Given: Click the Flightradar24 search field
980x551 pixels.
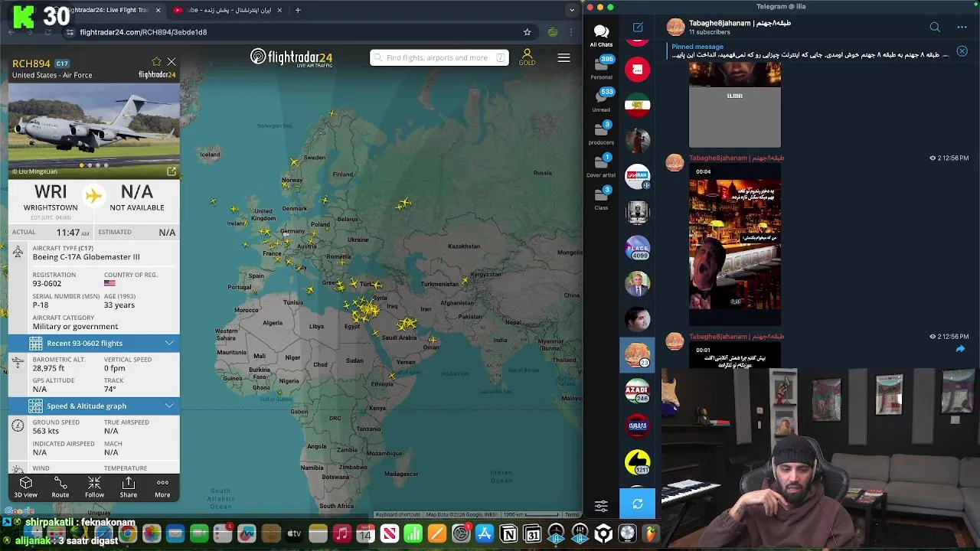Looking at the screenshot, I should 439,57.
